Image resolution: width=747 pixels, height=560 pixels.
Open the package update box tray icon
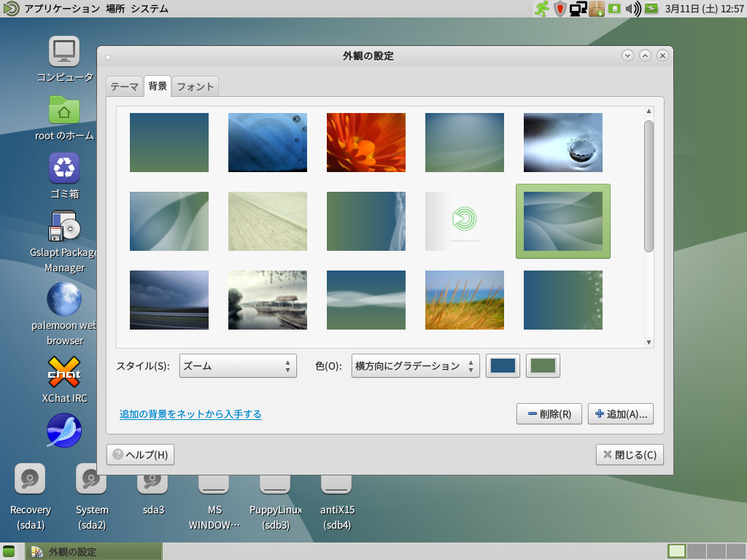pyautogui.click(x=597, y=9)
